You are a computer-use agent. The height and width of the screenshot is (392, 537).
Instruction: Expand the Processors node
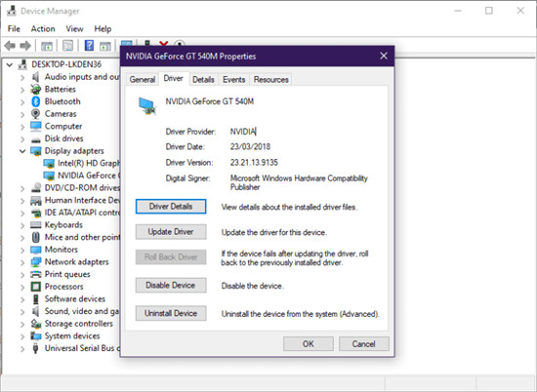click(22, 287)
